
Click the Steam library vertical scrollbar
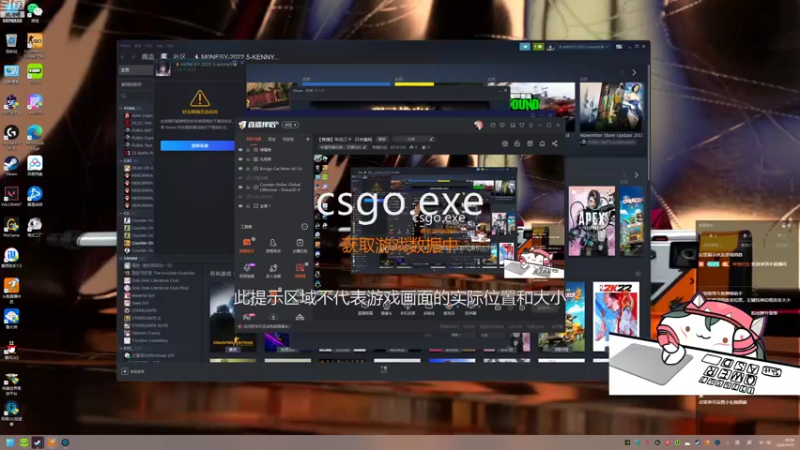click(648, 122)
